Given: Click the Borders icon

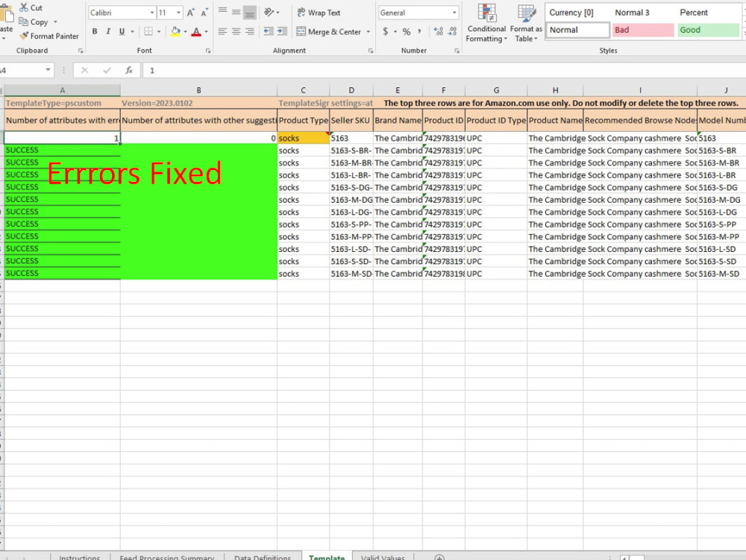Looking at the screenshot, I should tap(148, 31).
